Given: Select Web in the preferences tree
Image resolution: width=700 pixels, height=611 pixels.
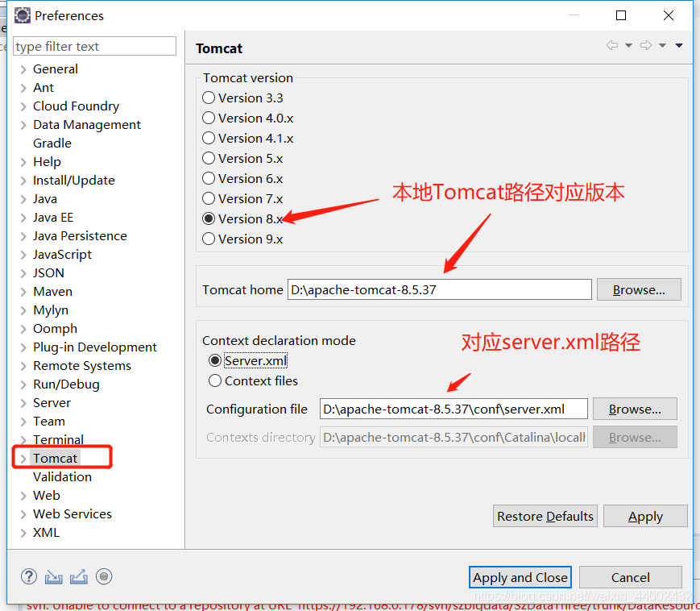Looking at the screenshot, I should click(x=47, y=495).
